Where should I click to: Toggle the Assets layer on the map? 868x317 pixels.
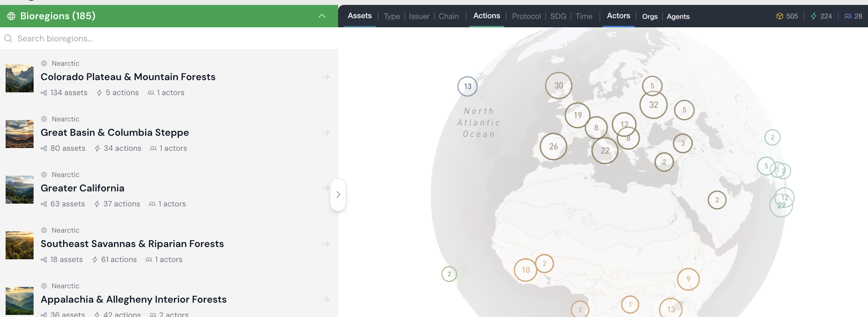click(359, 16)
